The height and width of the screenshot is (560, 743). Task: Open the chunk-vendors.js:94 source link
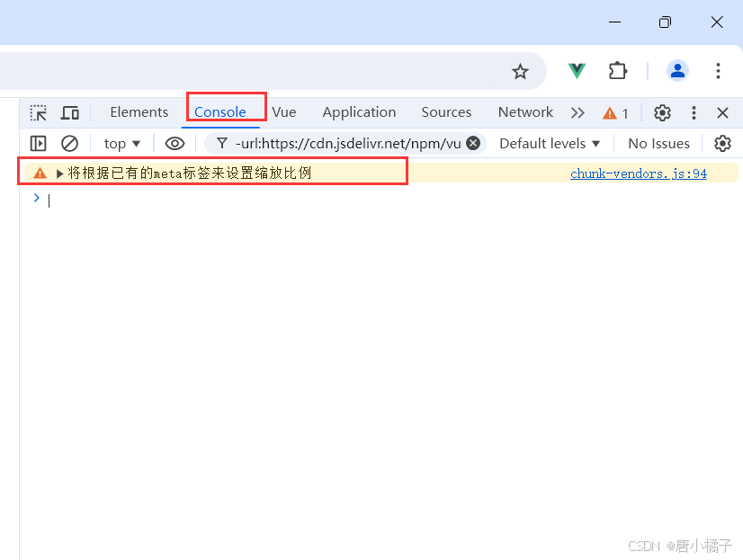click(x=639, y=173)
